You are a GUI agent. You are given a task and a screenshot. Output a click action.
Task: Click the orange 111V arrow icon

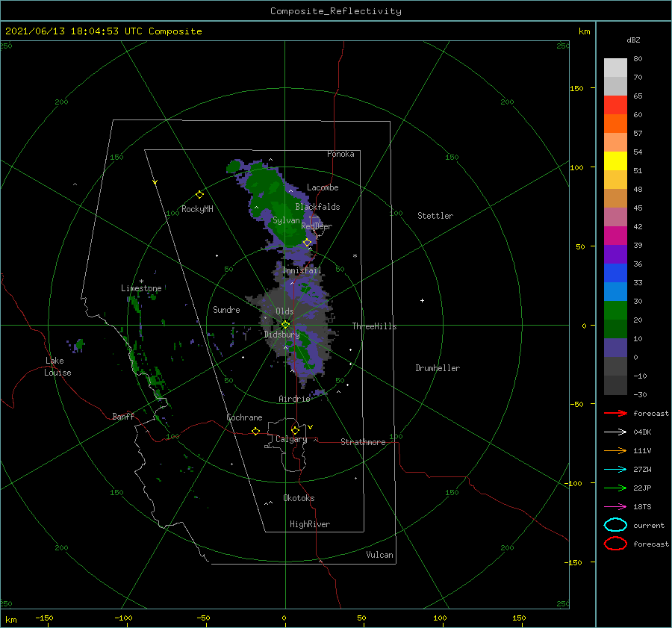pyautogui.click(x=615, y=450)
